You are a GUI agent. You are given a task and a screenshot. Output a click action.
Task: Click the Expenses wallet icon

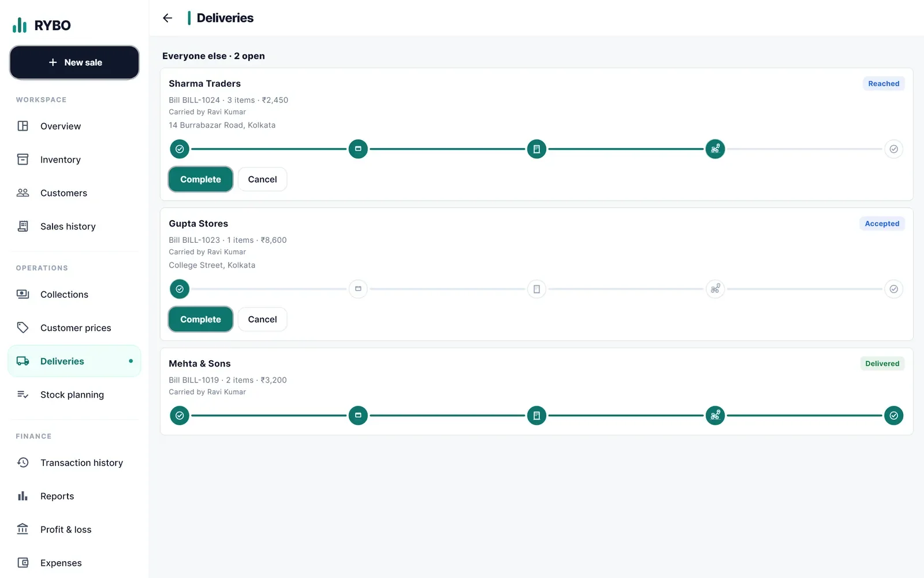pos(23,563)
